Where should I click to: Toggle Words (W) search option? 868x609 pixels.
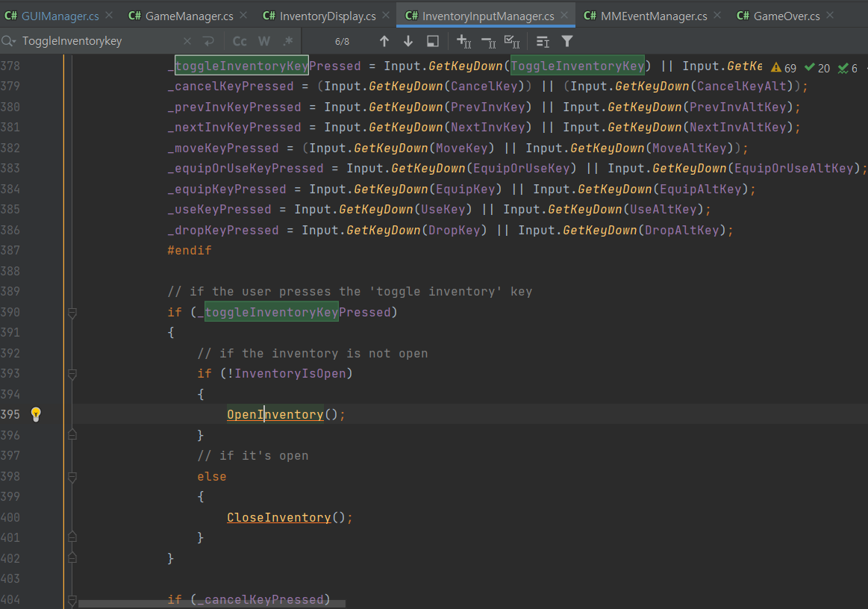(264, 41)
